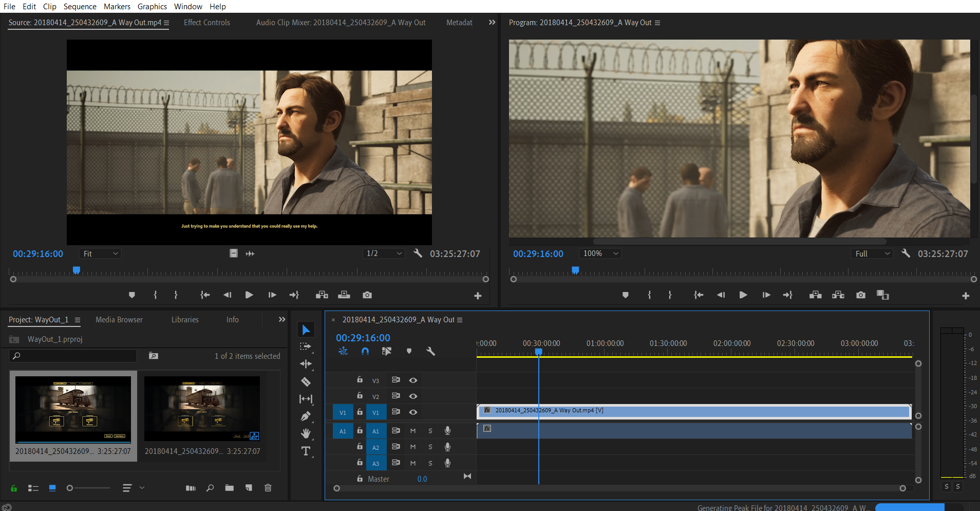Delete selected item with the trash icon
Image resolution: width=980 pixels, height=511 pixels.
[268, 488]
